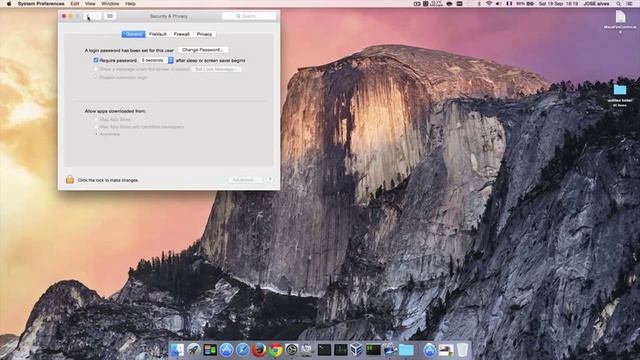Image resolution: width=640 pixels, height=360 pixels.
Task: Toggle Show a message when screen is locked
Action: [x=96, y=69]
